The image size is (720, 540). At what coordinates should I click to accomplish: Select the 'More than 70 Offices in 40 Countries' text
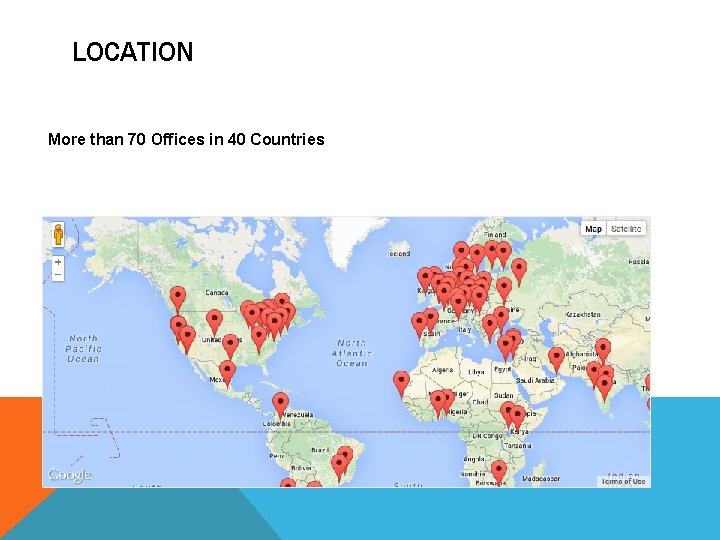(186, 139)
